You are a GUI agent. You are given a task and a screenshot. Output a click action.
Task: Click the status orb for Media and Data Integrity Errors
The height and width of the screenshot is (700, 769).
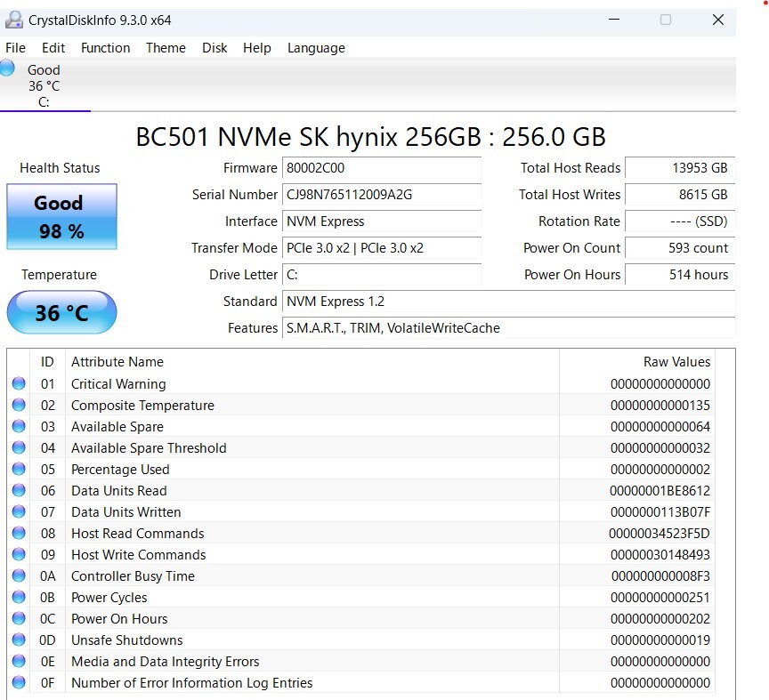point(19,662)
